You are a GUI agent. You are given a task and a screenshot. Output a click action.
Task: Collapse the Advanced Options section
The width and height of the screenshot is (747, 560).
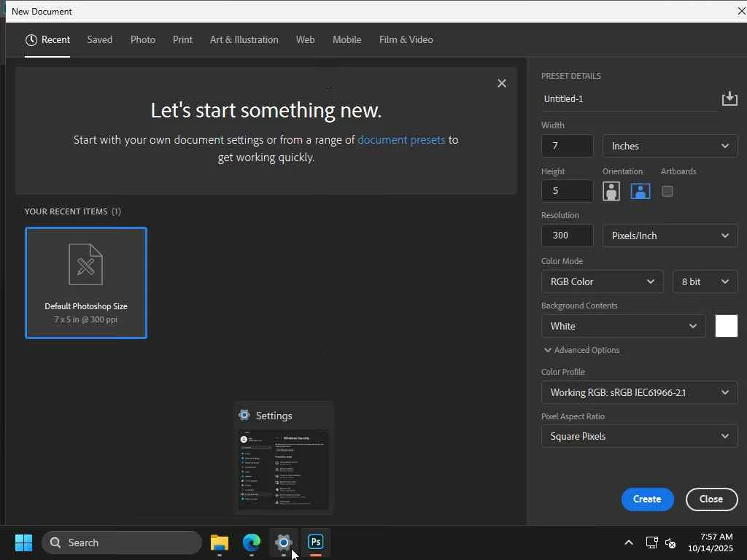[581, 350]
